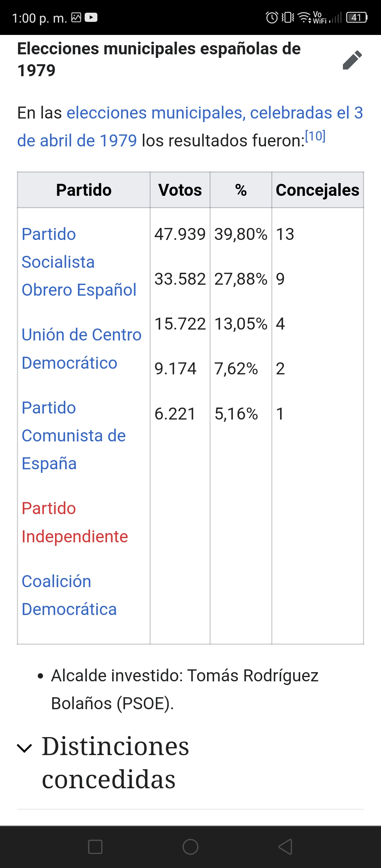Tap the recent apps square button
This screenshot has height=868, width=381.
[95, 846]
